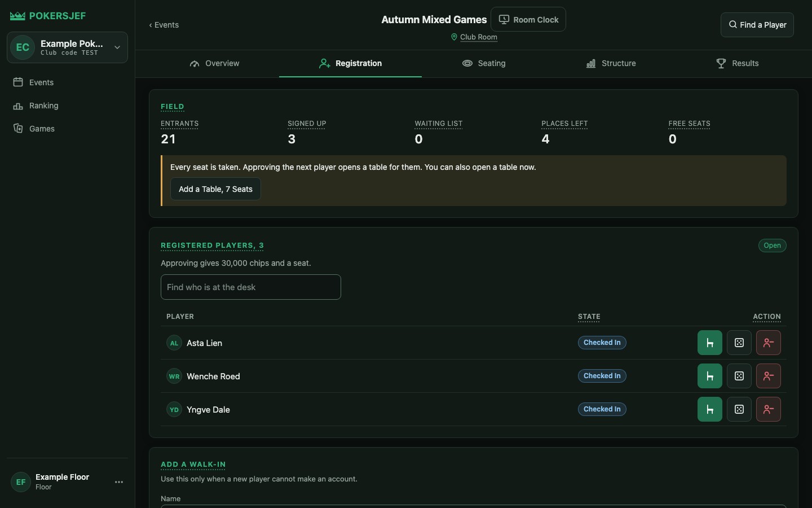
Task: Remove Asta Lien from registration
Action: pos(768,343)
